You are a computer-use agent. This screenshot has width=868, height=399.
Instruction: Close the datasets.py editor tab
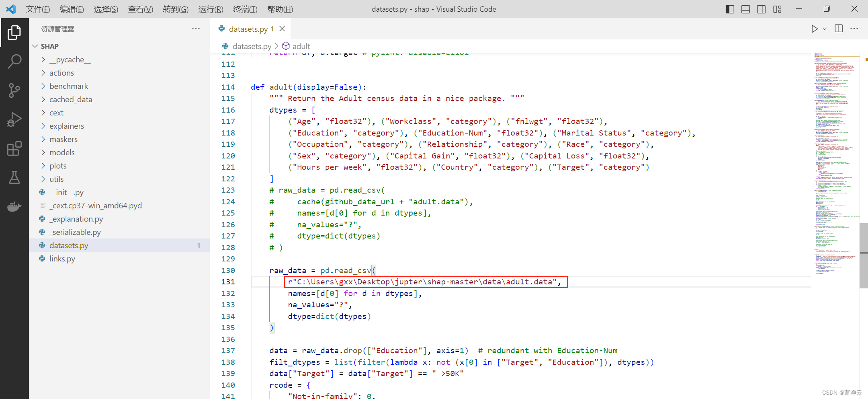pyautogui.click(x=282, y=29)
